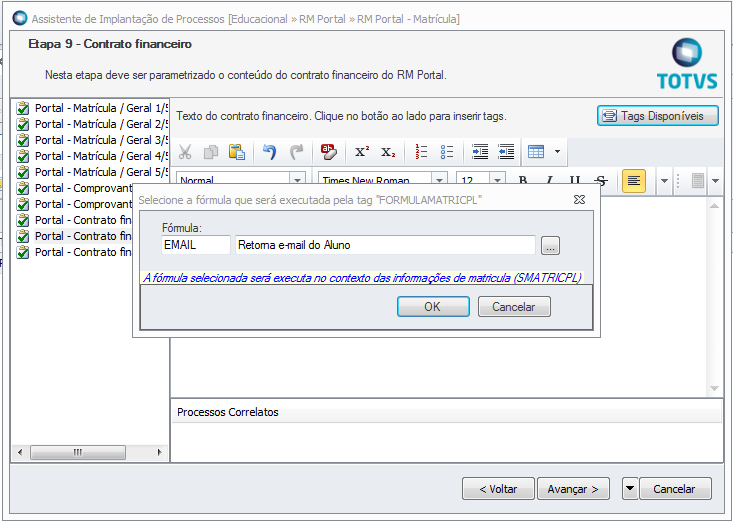Image resolution: width=733 pixels, height=524 pixels.
Task: Advance with the 'Avançar >' button
Action: click(574, 489)
